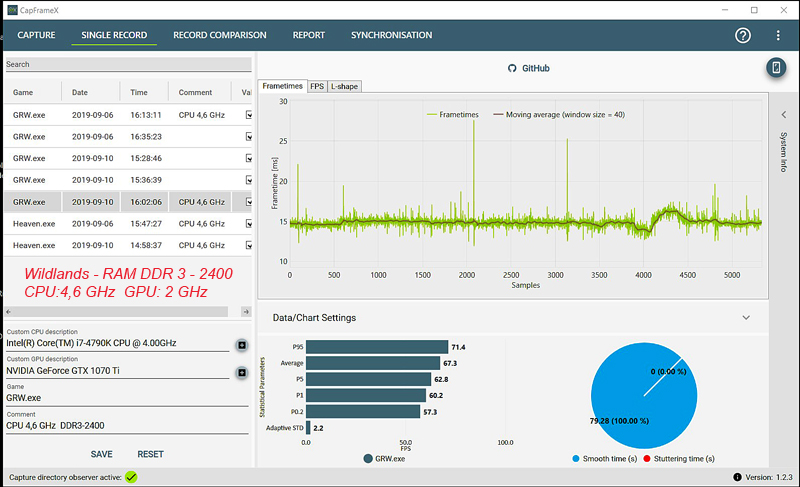This screenshot has width=800, height=487.
Task: Toggle checkbox for Heaven.exe 15:47:27 record
Action: coord(248,223)
